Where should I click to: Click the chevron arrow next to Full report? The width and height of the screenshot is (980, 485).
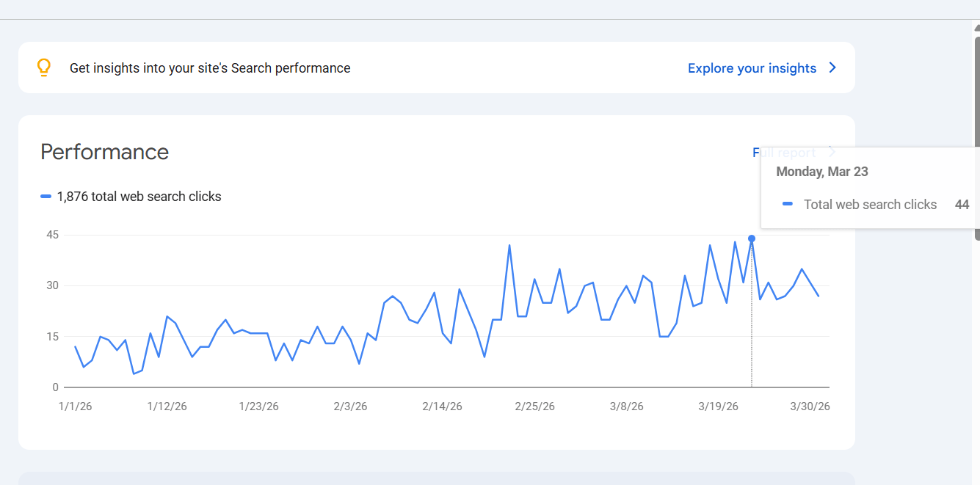pyautogui.click(x=832, y=152)
